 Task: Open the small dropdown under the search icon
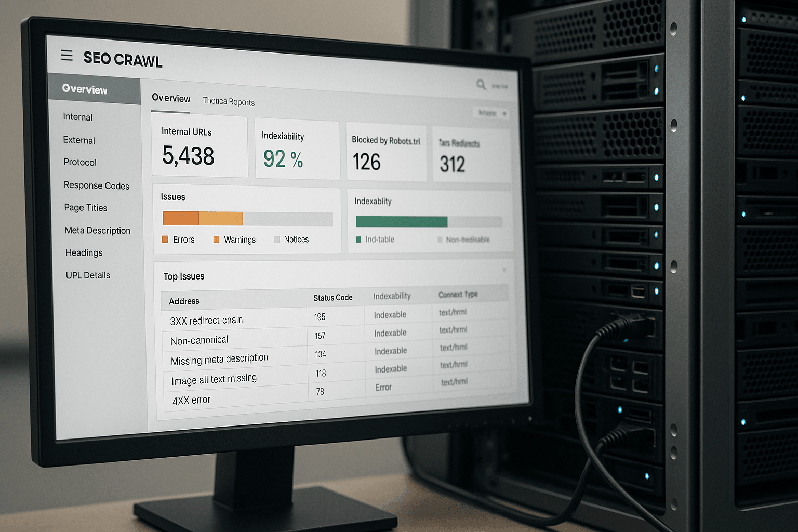click(491, 113)
